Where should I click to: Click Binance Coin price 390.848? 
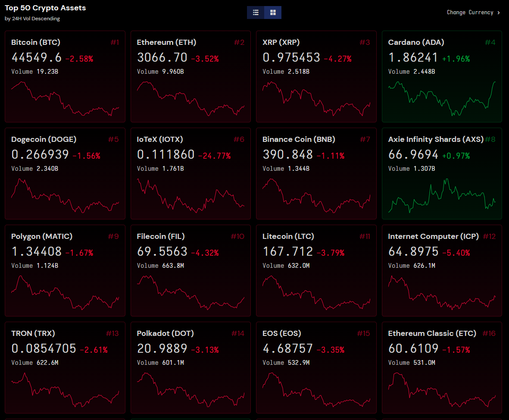tap(287, 155)
